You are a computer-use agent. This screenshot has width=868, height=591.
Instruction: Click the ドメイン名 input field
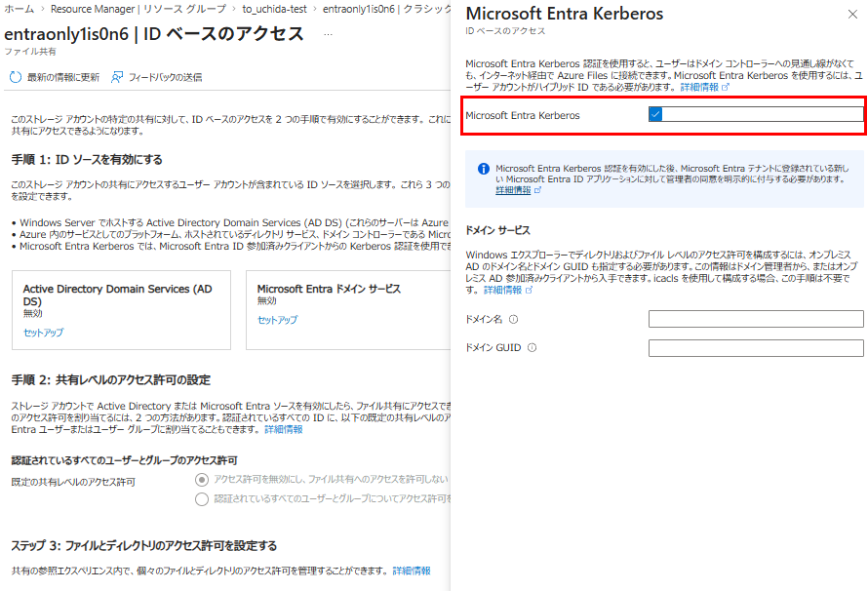756,319
